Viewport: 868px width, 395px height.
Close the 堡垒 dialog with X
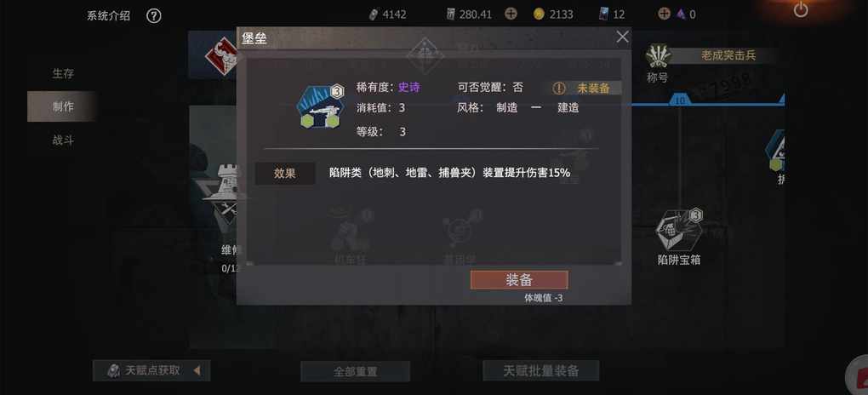click(622, 37)
